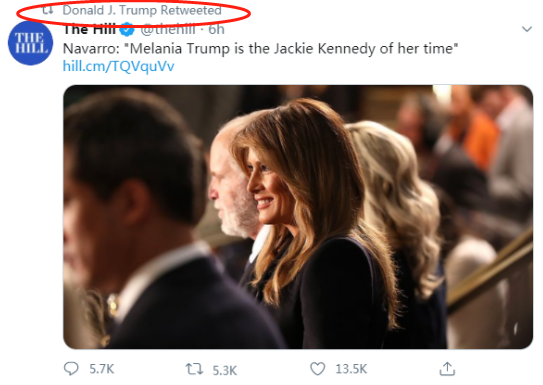Open the share upload icon

point(447,369)
